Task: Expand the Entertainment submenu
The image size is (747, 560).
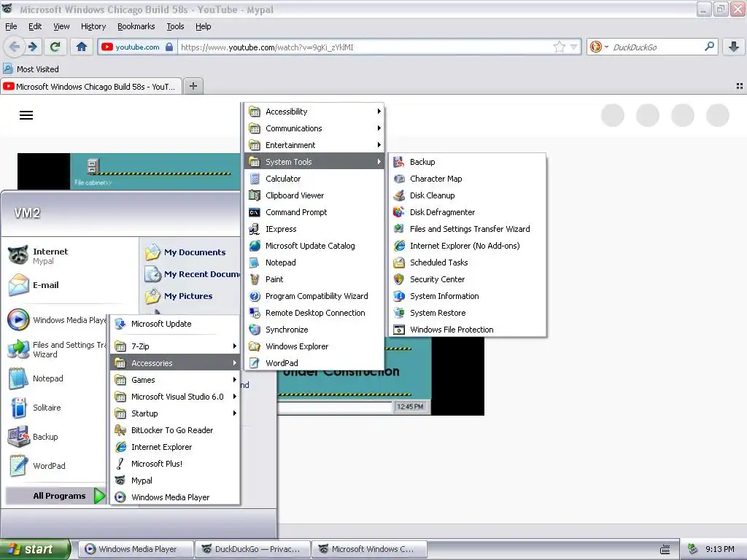Action: [314, 145]
